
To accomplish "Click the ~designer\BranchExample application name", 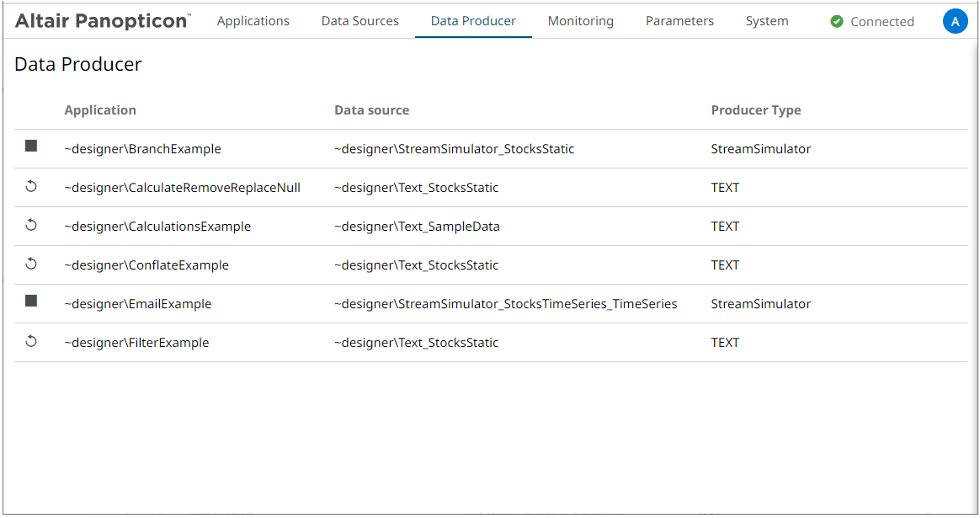I will click(142, 149).
